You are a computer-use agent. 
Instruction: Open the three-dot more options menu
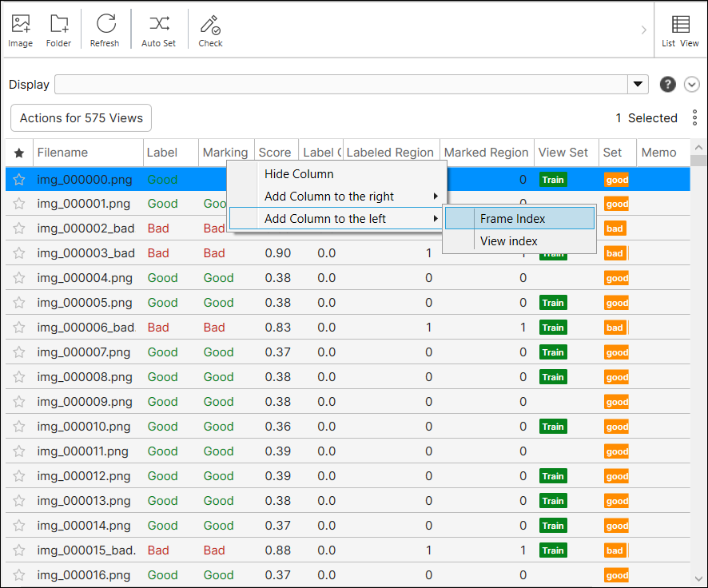[694, 118]
